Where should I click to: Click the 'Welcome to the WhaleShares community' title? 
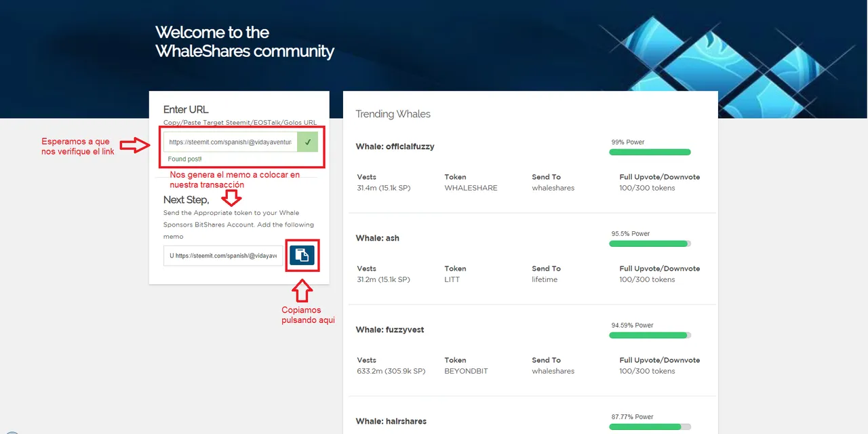pyautogui.click(x=244, y=41)
